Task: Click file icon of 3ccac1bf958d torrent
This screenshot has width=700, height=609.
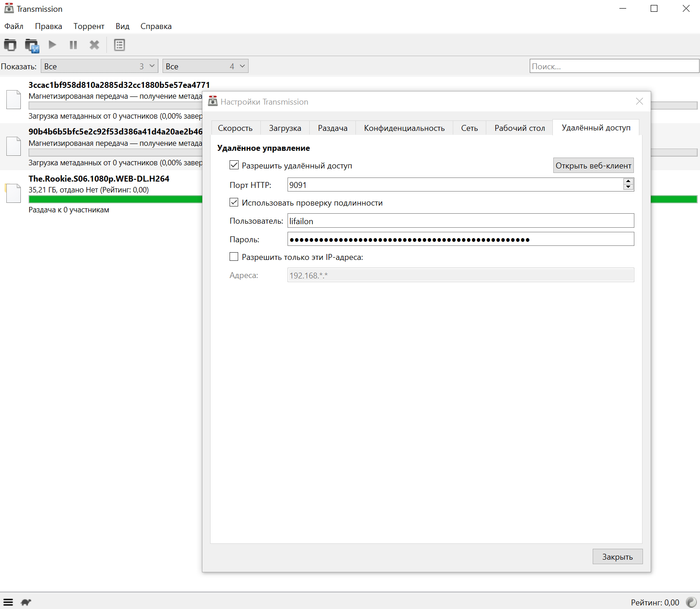Action: pos(13,100)
